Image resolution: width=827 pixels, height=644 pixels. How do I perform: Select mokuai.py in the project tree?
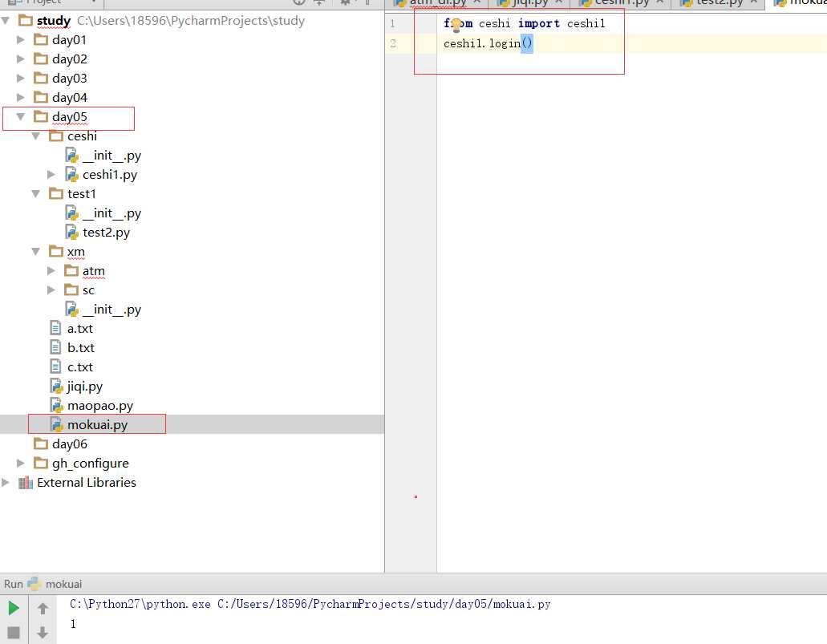click(98, 424)
